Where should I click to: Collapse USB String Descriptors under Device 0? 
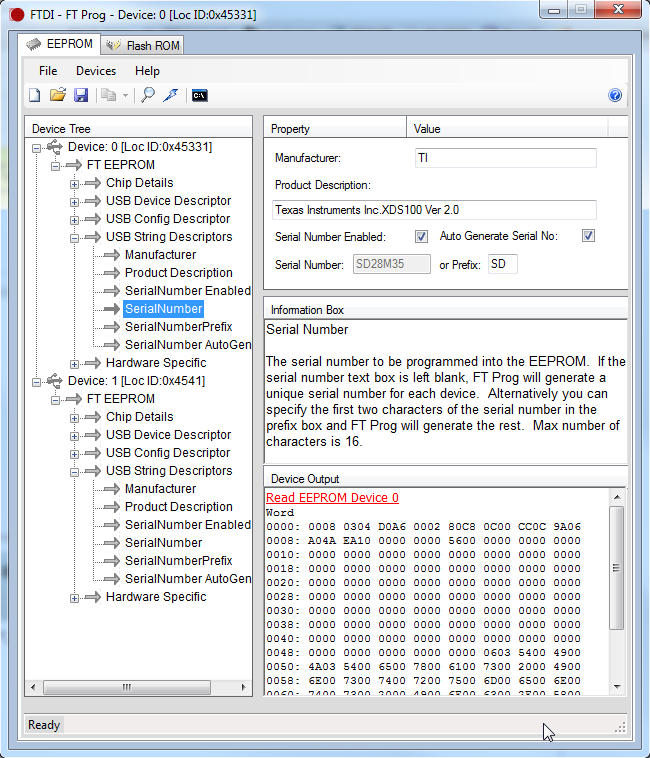pyautogui.click(x=74, y=238)
